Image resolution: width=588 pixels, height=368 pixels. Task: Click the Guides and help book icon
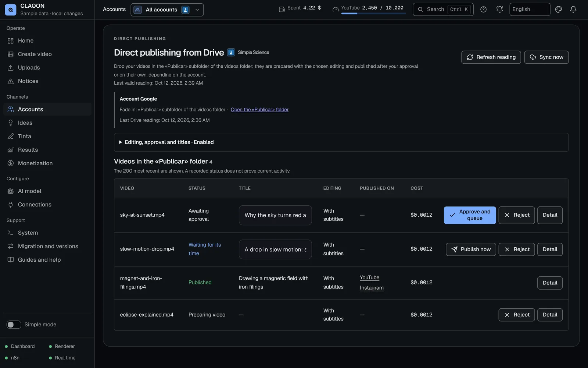(11, 260)
